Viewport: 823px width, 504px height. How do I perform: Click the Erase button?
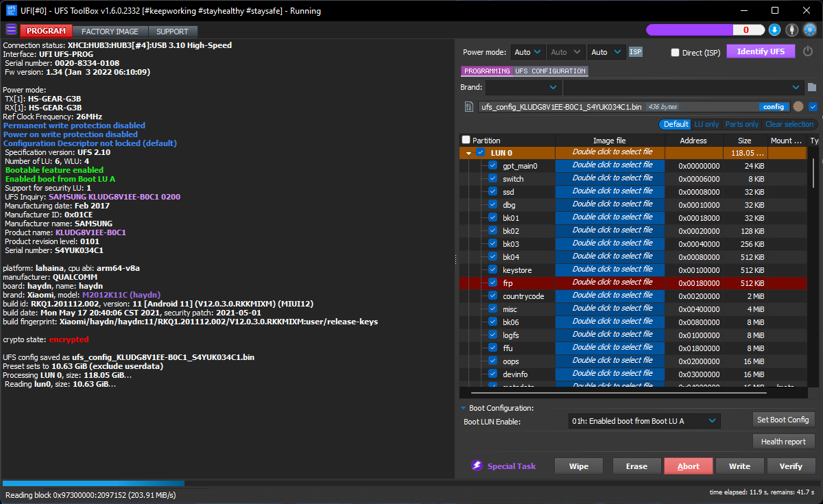coord(636,466)
